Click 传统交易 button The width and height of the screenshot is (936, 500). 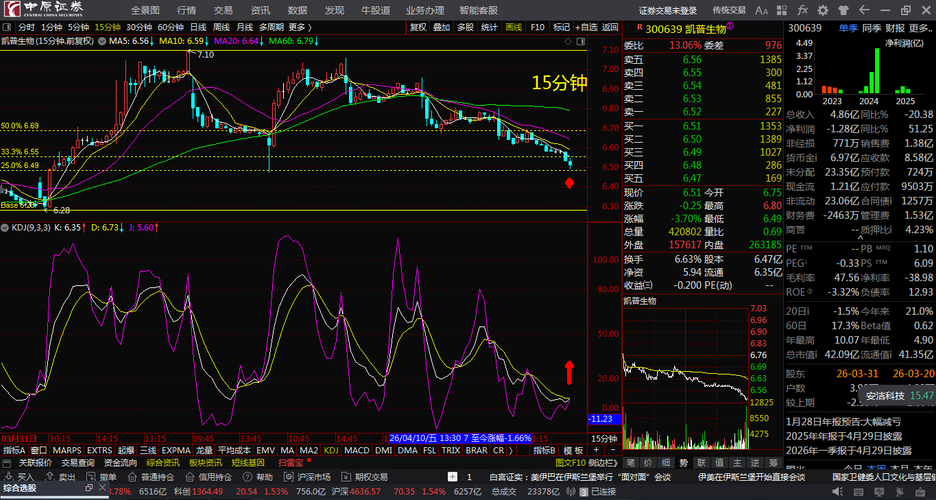pyautogui.click(x=729, y=10)
